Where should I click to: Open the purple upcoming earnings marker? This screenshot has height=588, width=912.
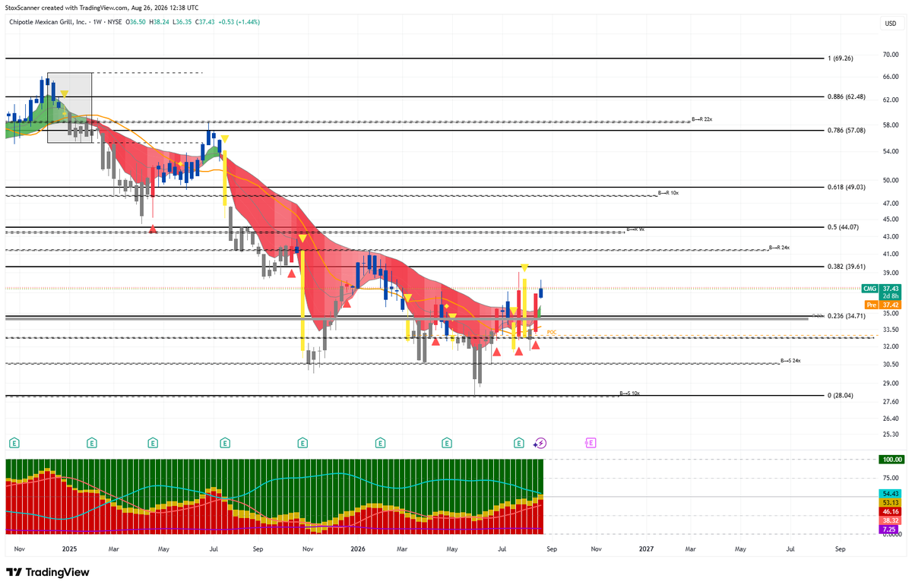click(x=591, y=441)
